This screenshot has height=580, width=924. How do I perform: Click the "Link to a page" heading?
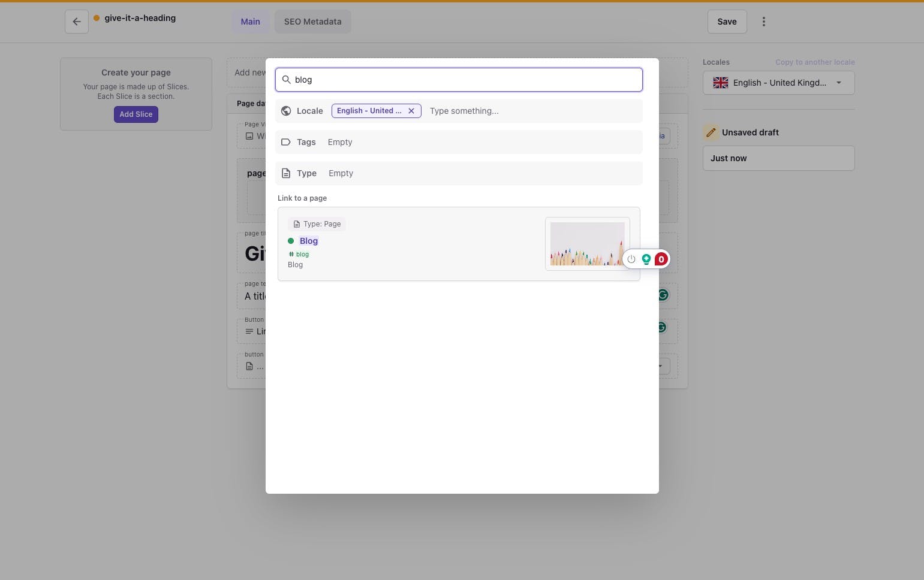[x=302, y=198]
